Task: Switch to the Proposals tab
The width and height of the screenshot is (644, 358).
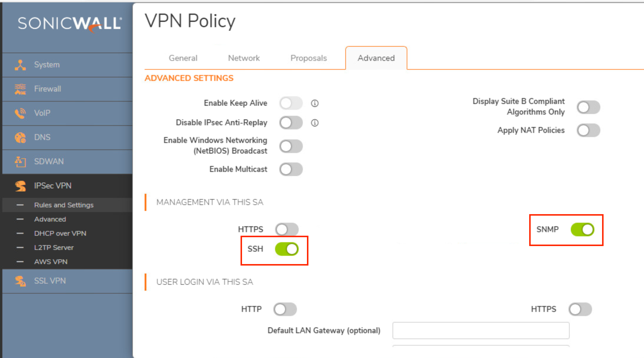Action: [308, 58]
